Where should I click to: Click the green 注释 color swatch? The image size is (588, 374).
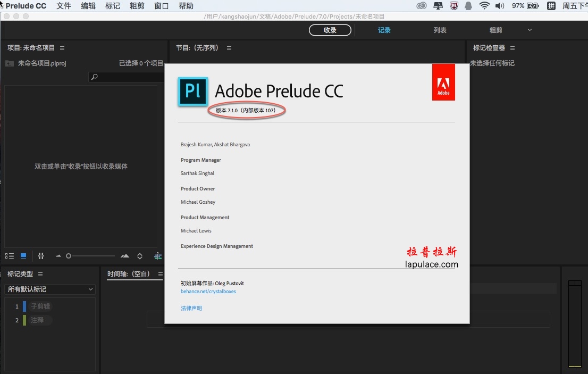(24, 320)
